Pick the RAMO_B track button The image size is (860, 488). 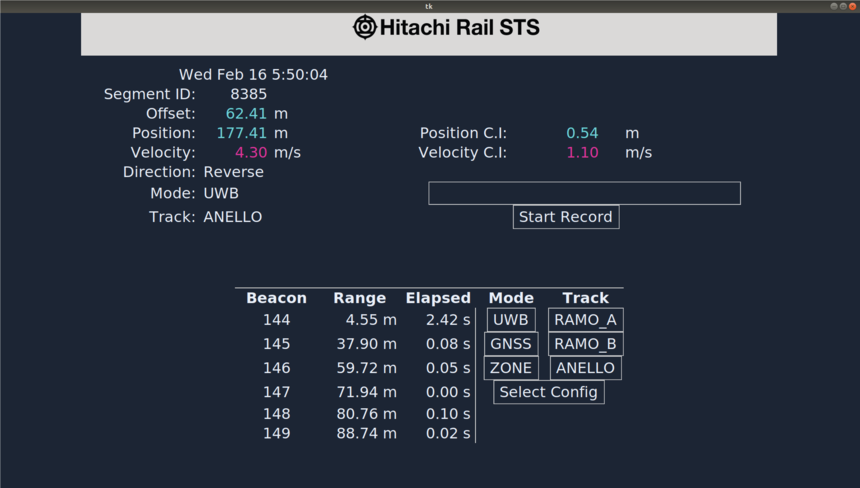click(x=585, y=344)
